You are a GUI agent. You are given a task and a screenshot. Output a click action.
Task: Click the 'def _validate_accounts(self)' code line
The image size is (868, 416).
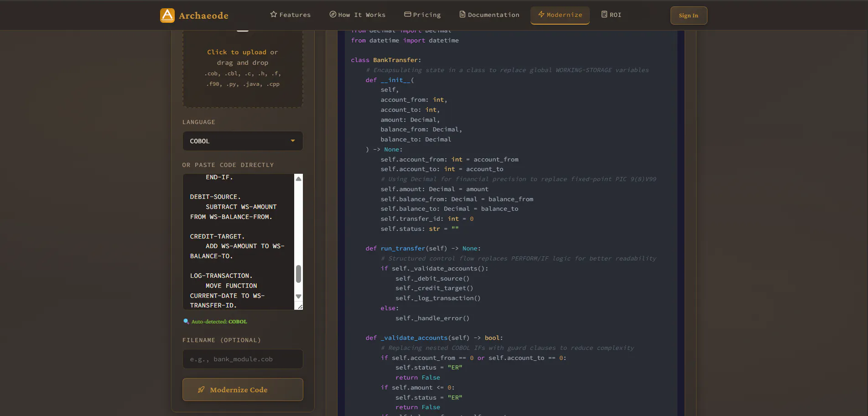434,338
